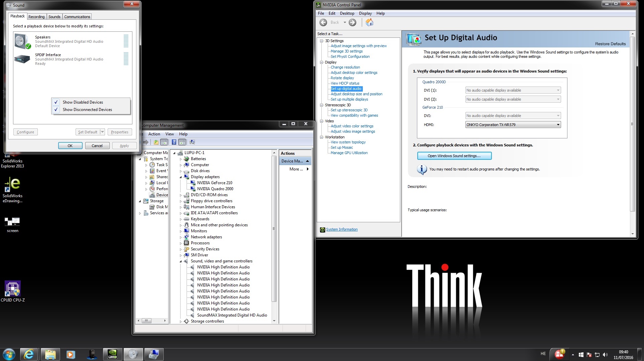The image size is (644, 361).
Task: Open the Desktop menu in NVIDIA Control Panel
Action: pos(347,13)
